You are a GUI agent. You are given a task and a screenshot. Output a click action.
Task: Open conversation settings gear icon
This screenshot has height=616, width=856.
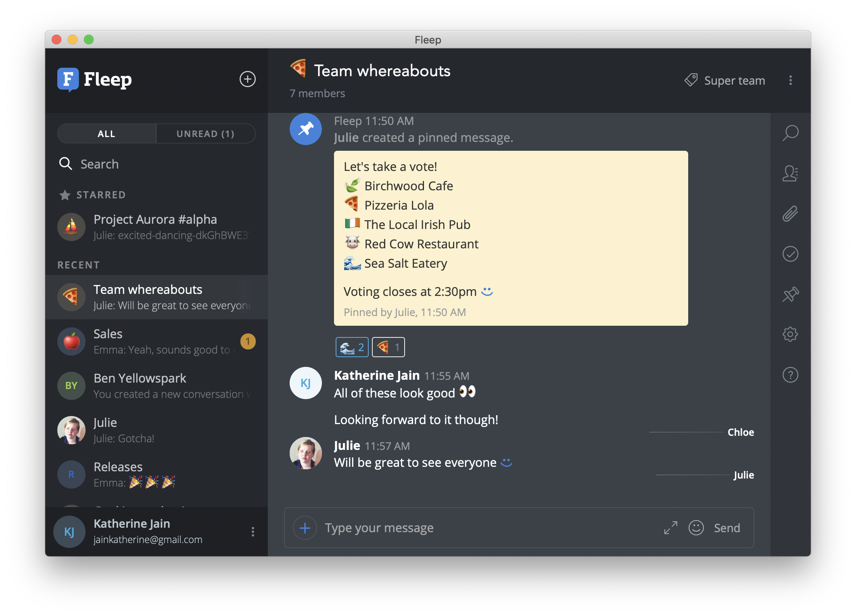coord(790,334)
